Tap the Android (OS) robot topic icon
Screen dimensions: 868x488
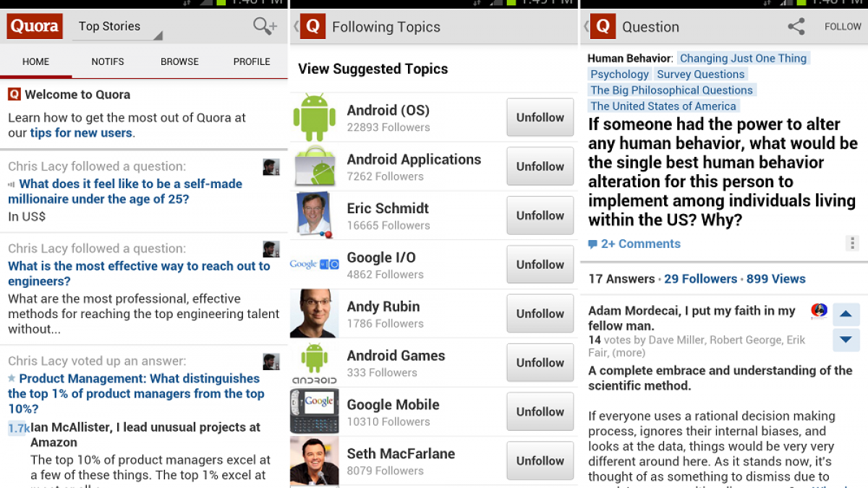315,117
